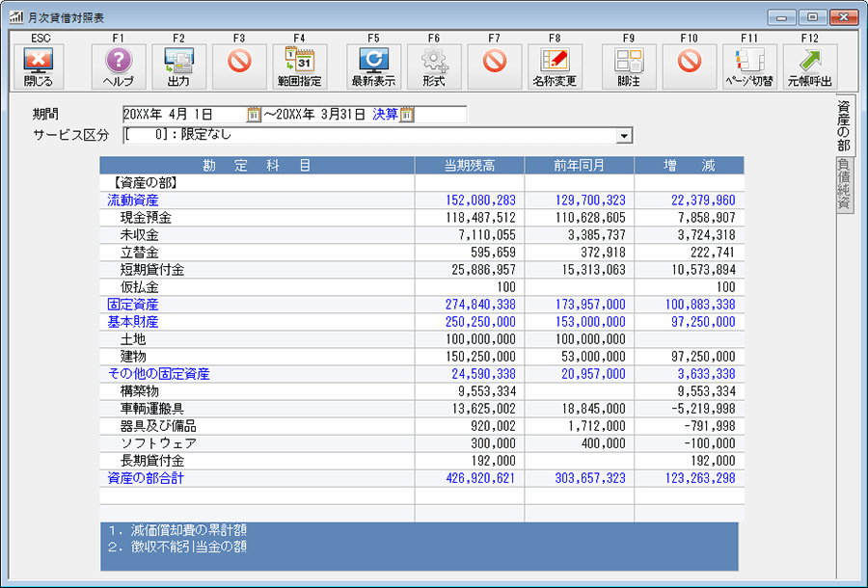Select the 土地 row label
Screen dimensions: 868x588
click(x=133, y=339)
